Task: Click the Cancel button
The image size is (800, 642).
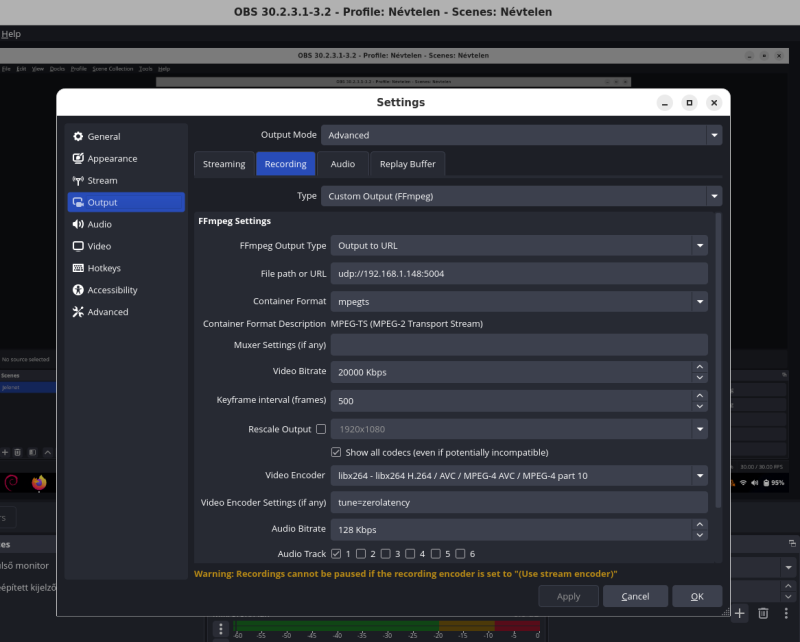Action: (635, 596)
